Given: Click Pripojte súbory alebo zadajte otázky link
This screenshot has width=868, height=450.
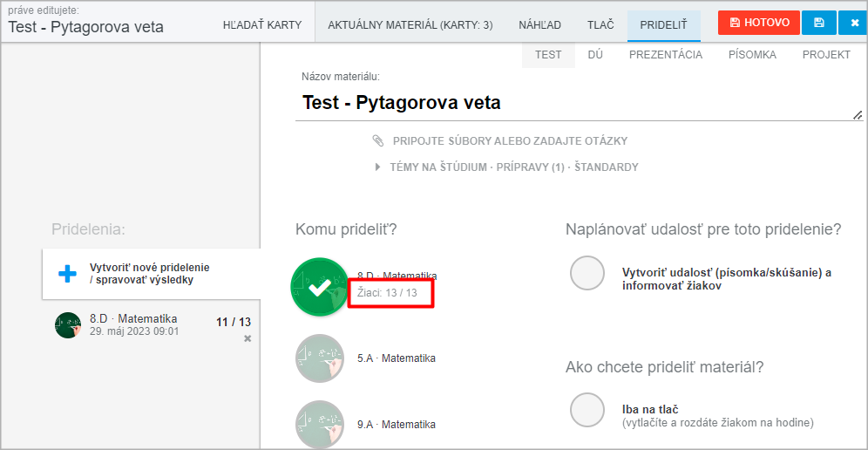Looking at the screenshot, I should pos(510,140).
